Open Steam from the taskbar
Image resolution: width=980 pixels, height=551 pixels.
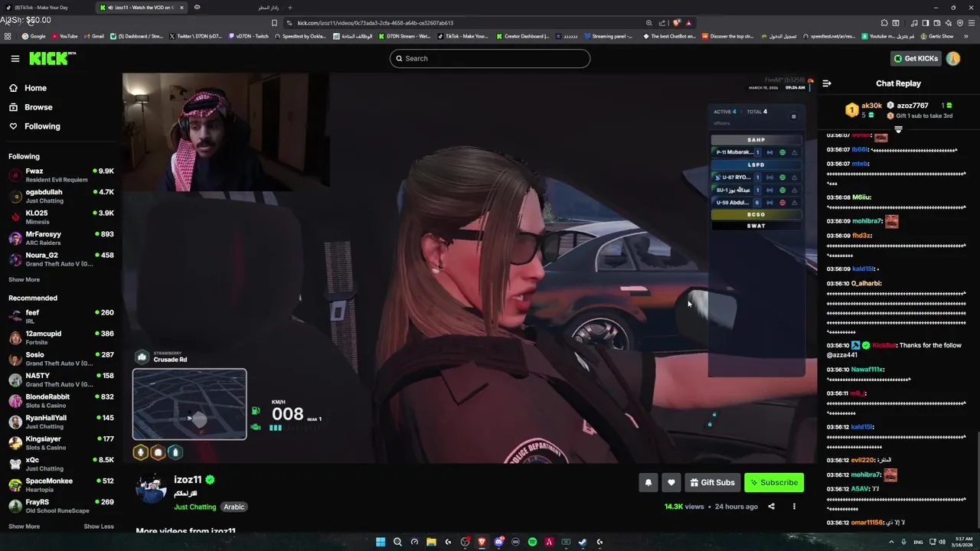tap(583, 542)
